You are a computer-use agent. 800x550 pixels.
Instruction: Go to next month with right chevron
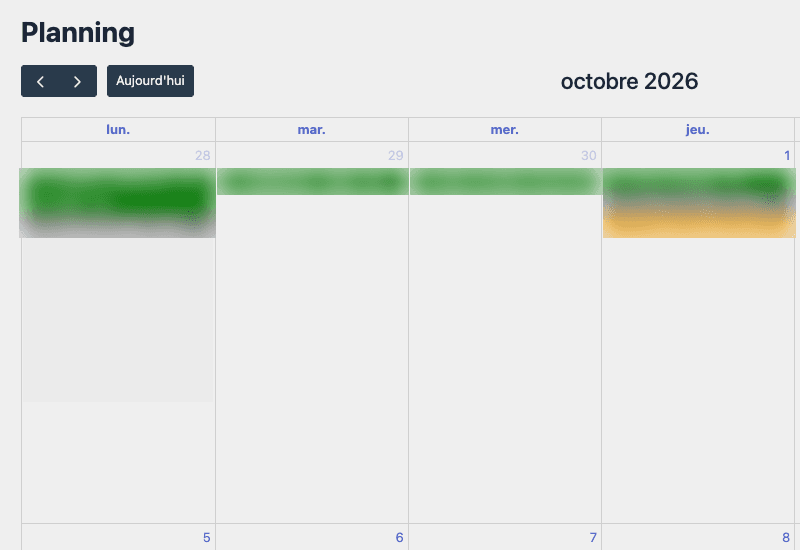(x=78, y=81)
